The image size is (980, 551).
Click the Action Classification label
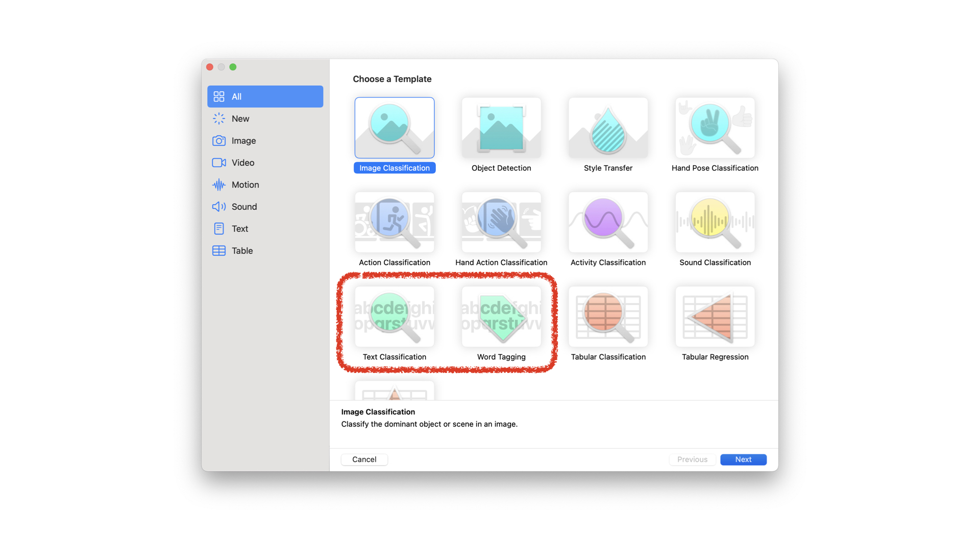click(395, 262)
